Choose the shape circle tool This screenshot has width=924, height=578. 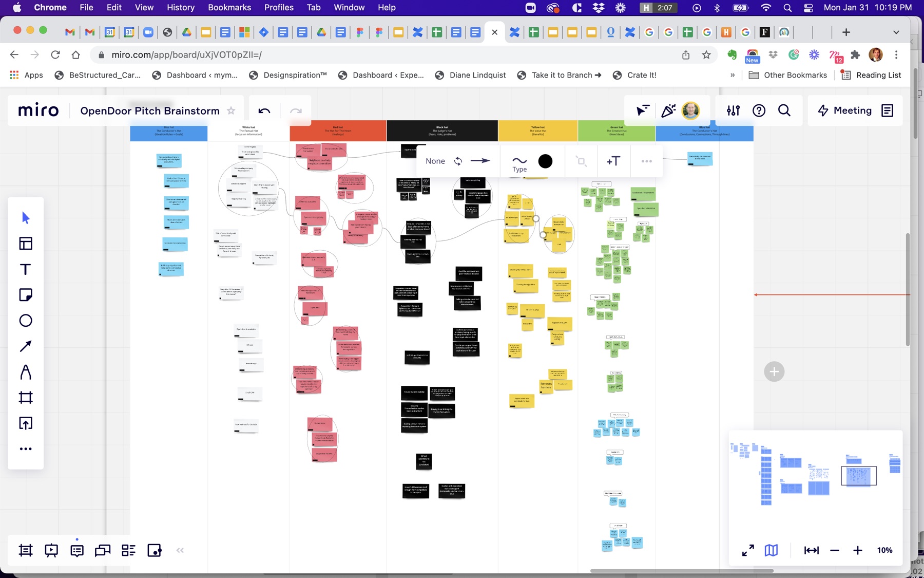(x=25, y=321)
